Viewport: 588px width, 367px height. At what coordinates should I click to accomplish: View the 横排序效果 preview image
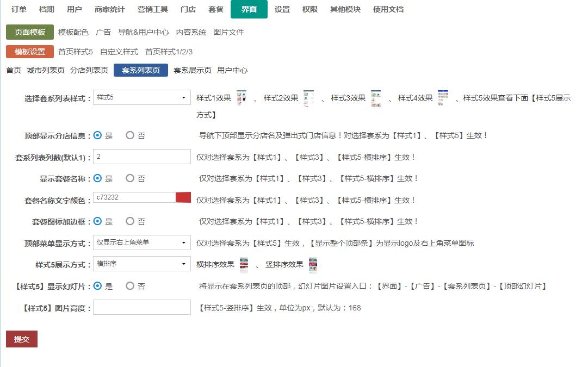[244, 265]
